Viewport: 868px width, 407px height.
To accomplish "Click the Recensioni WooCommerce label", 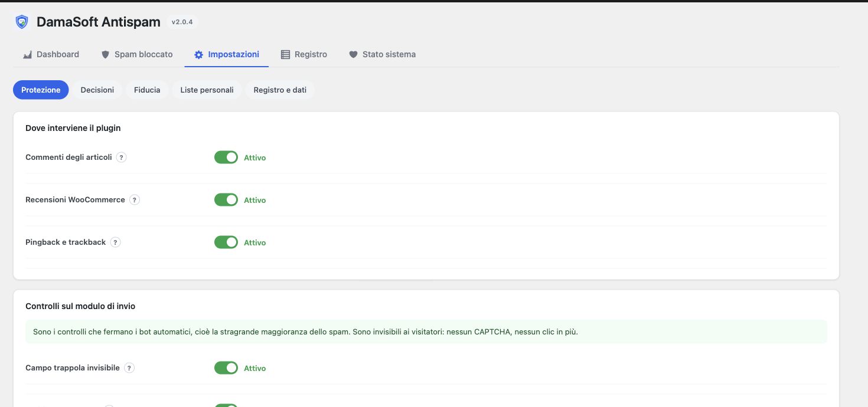I will pos(75,200).
